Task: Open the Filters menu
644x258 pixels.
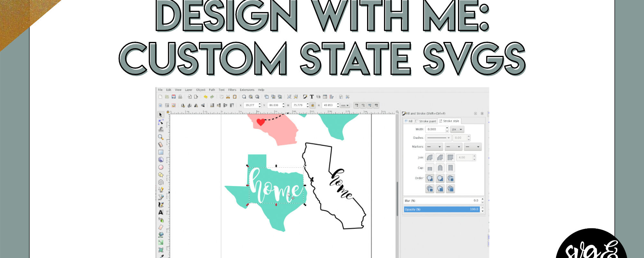Action: tap(232, 90)
